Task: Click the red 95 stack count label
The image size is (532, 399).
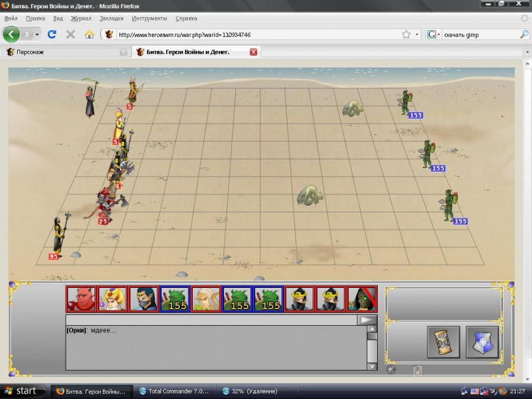Action: [54, 257]
